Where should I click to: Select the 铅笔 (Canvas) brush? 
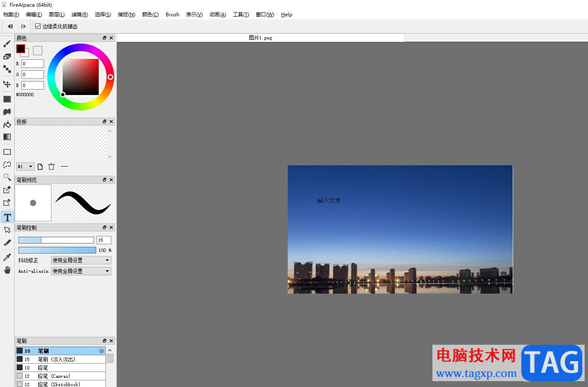coord(61,376)
